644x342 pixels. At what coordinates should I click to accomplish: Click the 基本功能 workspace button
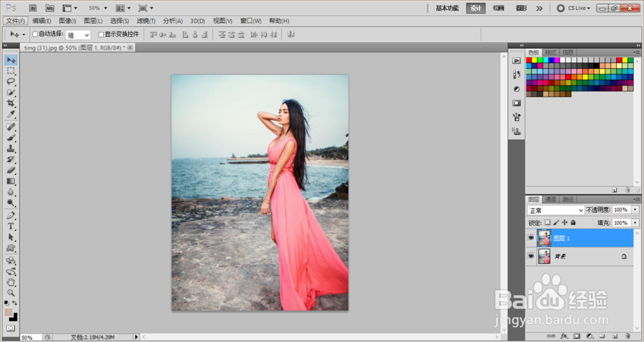447,8
